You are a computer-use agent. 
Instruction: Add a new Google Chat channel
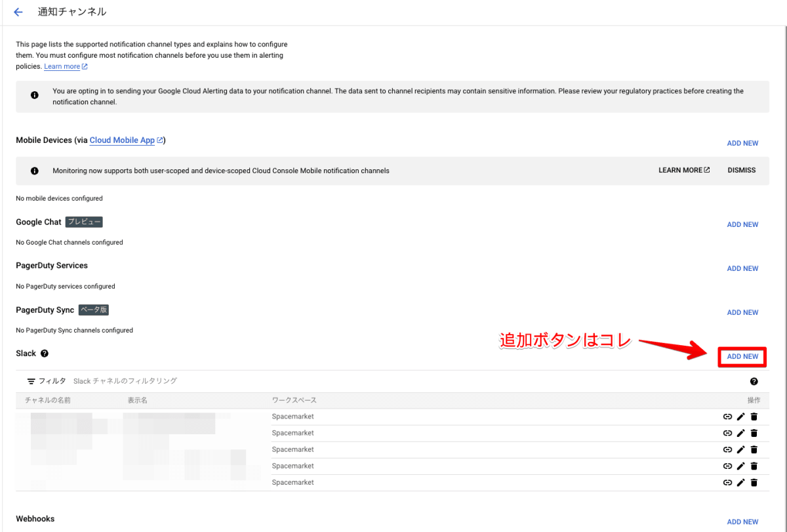click(742, 224)
